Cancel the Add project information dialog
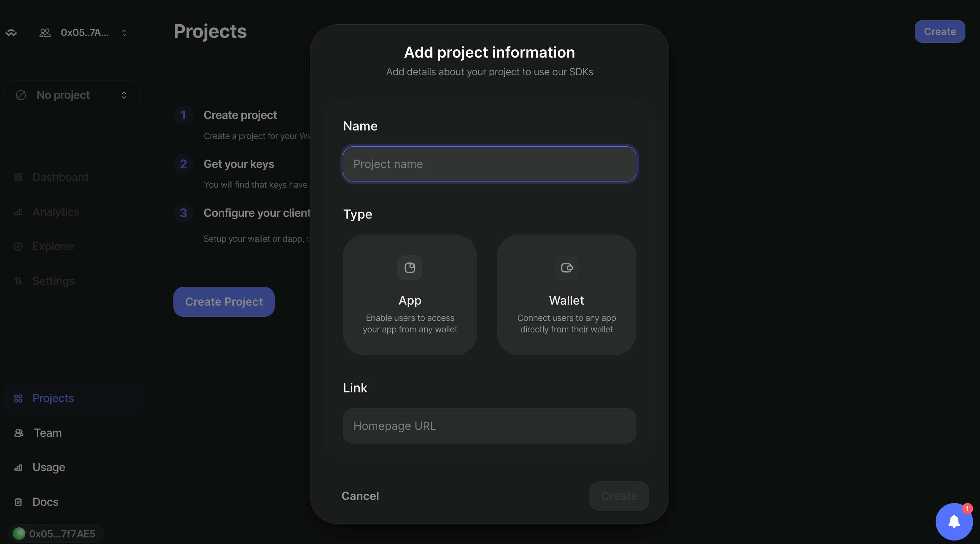 coord(360,496)
